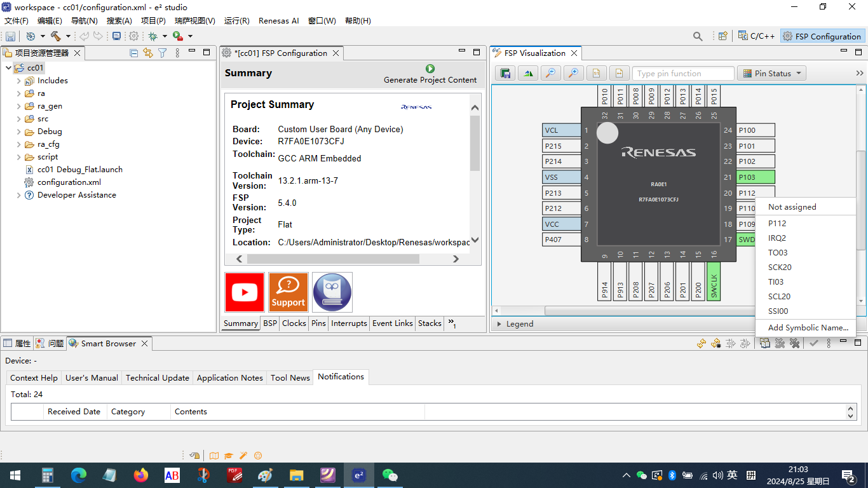868x488 pixels.
Task: Collapse the cc01 project node
Action: 8,68
